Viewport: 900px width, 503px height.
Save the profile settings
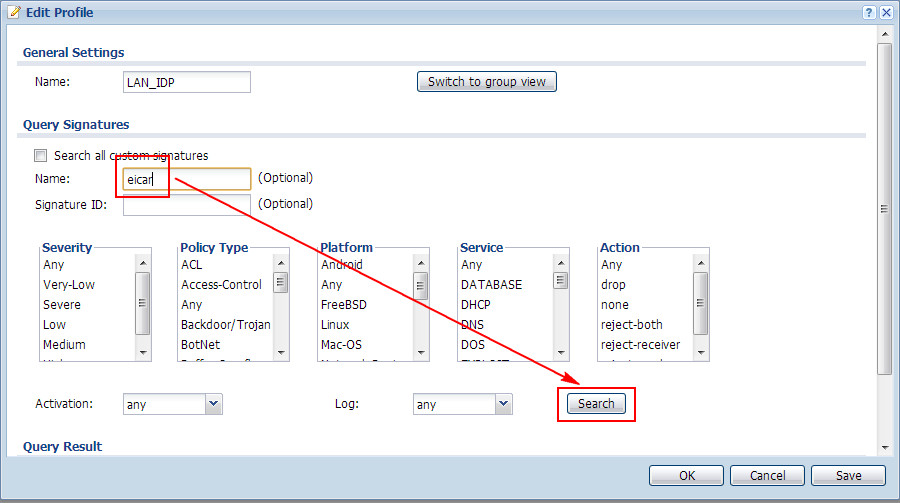[849, 476]
